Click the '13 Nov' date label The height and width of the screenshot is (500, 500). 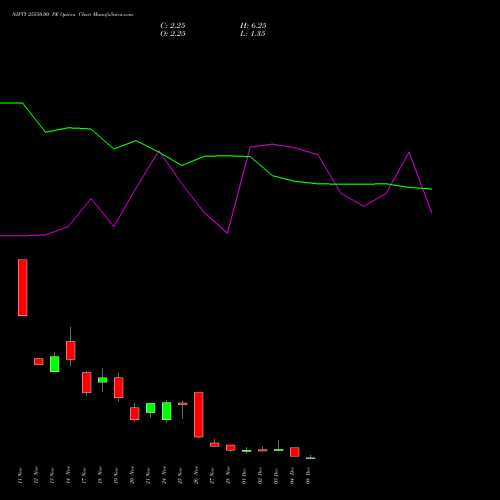click(52, 476)
